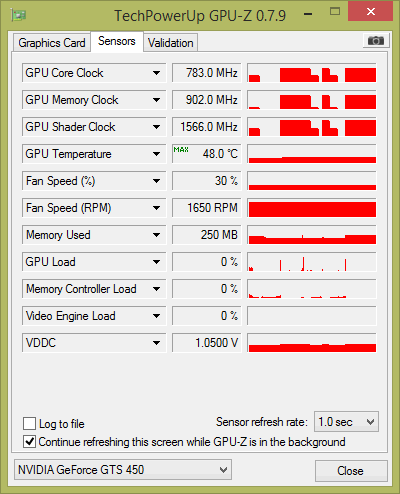Open the Validation tab
400x494 pixels.
[x=171, y=43]
